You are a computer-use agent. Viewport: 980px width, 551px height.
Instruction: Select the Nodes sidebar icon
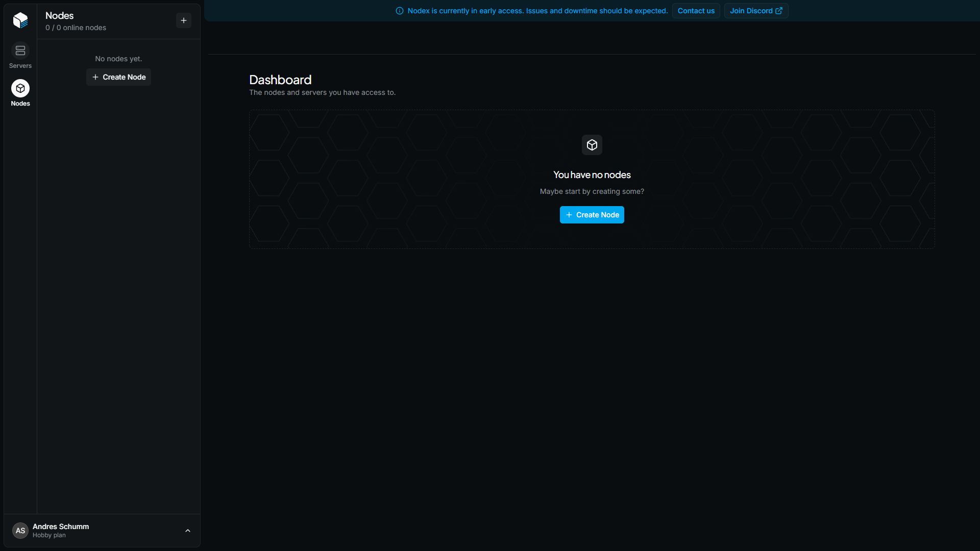20,88
